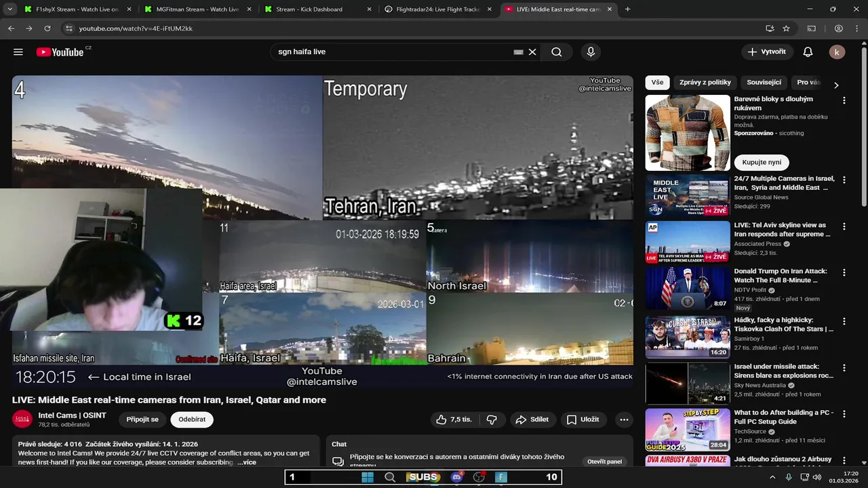Viewport: 868px width, 488px height.
Task: Go back in browser history
Action: pos(11,28)
